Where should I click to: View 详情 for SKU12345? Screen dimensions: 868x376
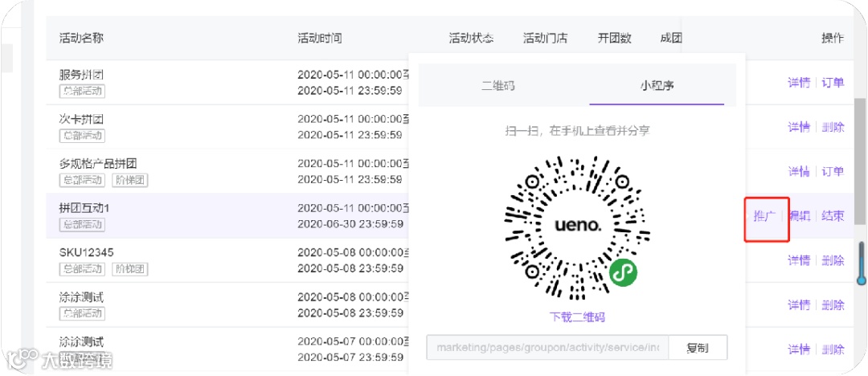tap(799, 260)
